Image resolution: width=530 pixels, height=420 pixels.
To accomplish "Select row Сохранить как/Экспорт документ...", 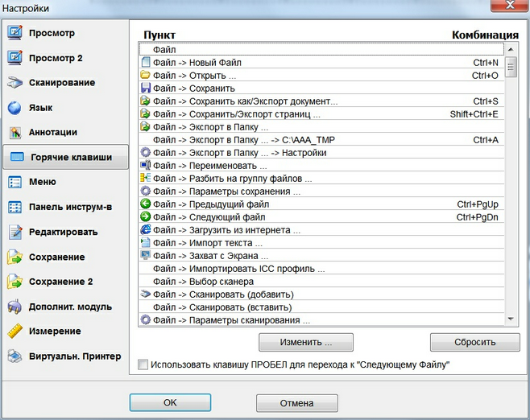I will (321, 101).
